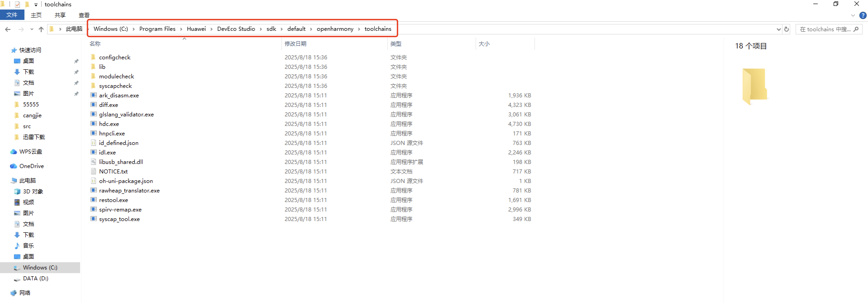Click the properties checkmark quick access icon

(x=17, y=4)
